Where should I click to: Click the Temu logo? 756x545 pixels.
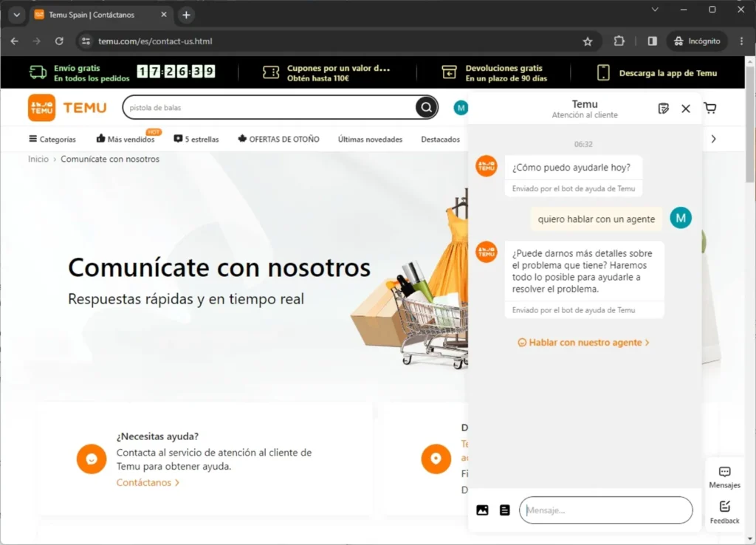(x=66, y=107)
